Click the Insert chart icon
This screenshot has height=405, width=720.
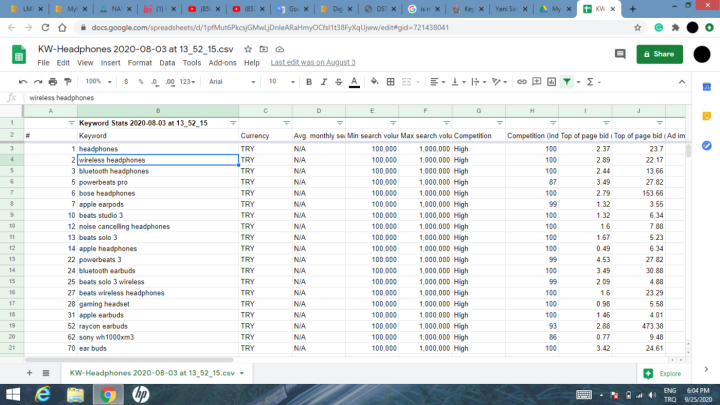pos(551,82)
